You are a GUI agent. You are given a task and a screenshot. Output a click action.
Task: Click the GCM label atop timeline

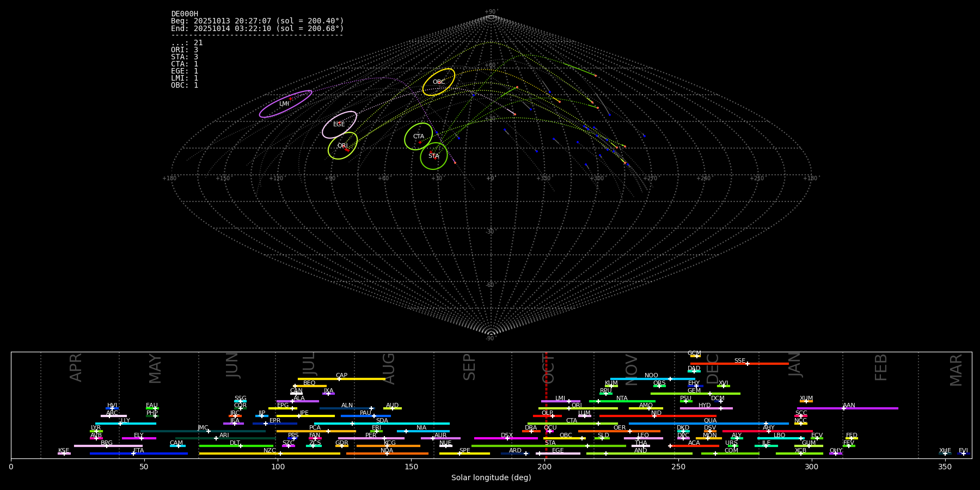click(x=694, y=353)
